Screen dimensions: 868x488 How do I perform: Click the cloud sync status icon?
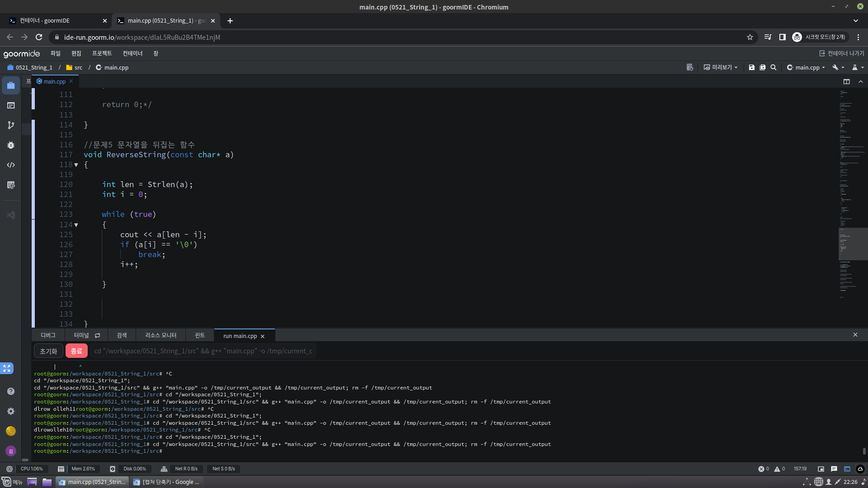click(860, 469)
